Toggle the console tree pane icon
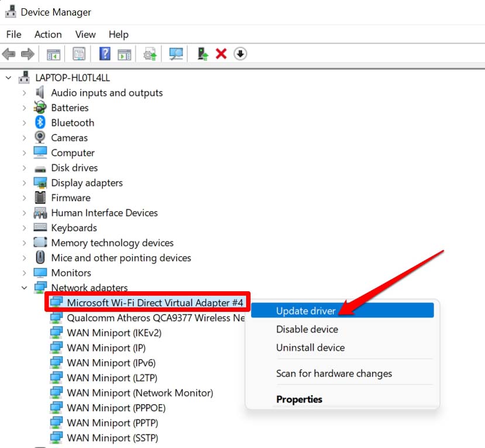 [x=53, y=54]
